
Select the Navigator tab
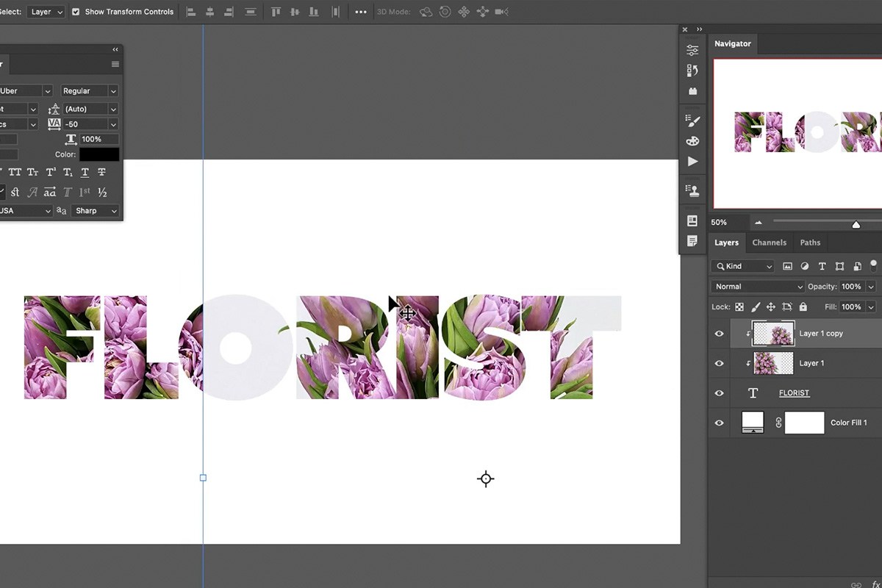click(x=733, y=43)
